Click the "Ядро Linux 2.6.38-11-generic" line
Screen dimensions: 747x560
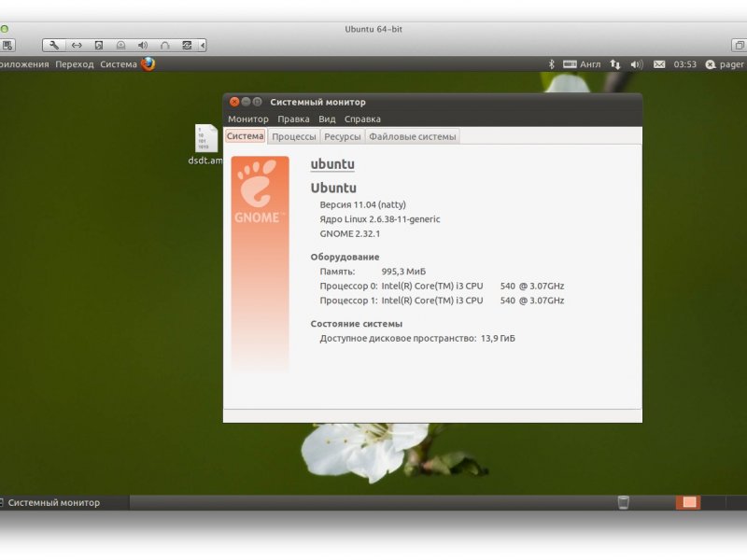pos(380,219)
